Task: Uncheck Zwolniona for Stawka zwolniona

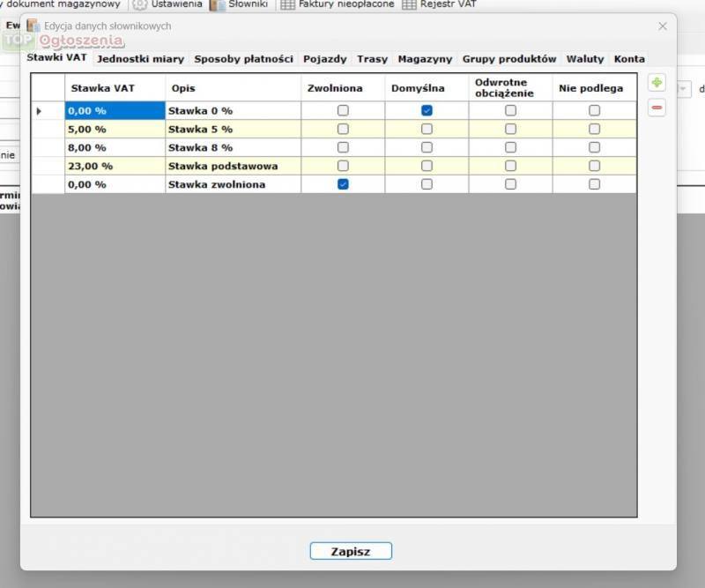Action: [343, 184]
